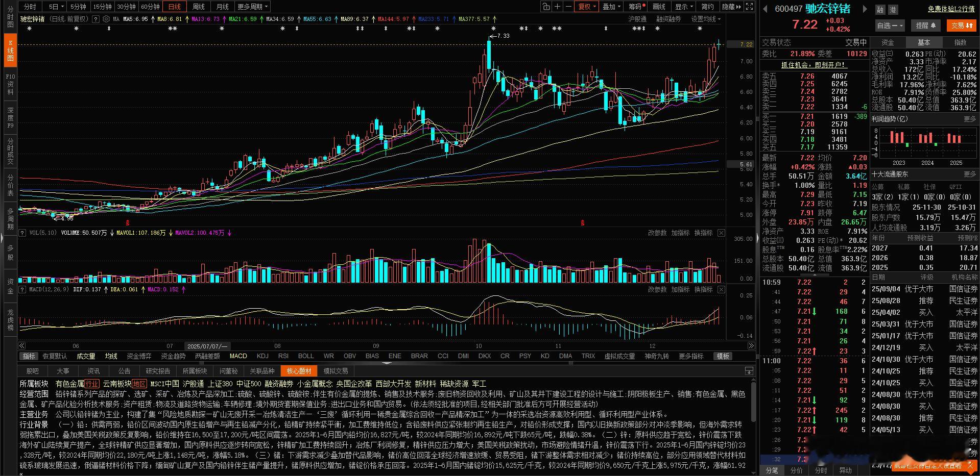980x476 pixels.
Task: Click the 融 margin trading badge
Action: tap(880, 9)
